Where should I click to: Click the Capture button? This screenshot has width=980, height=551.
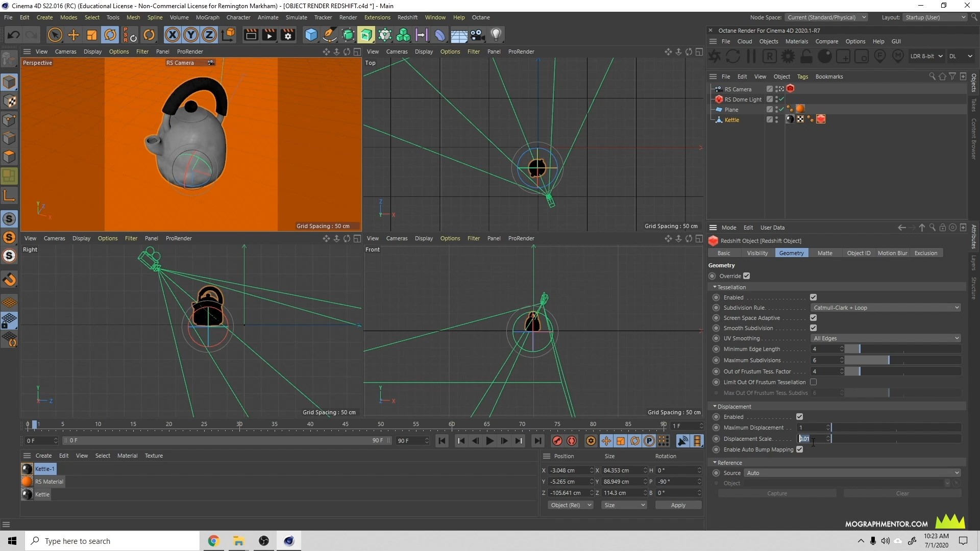(777, 493)
